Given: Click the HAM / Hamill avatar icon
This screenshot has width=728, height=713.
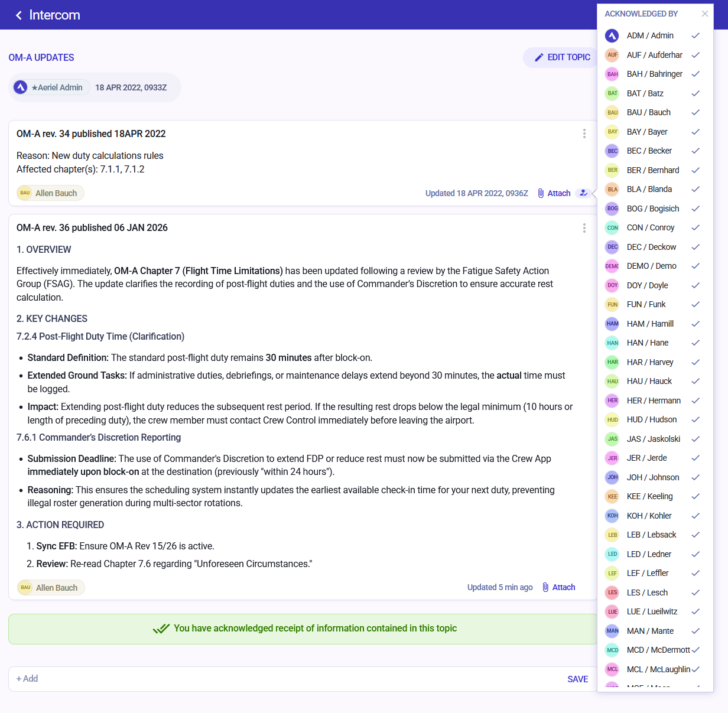Looking at the screenshot, I should [x=612, y=324].
